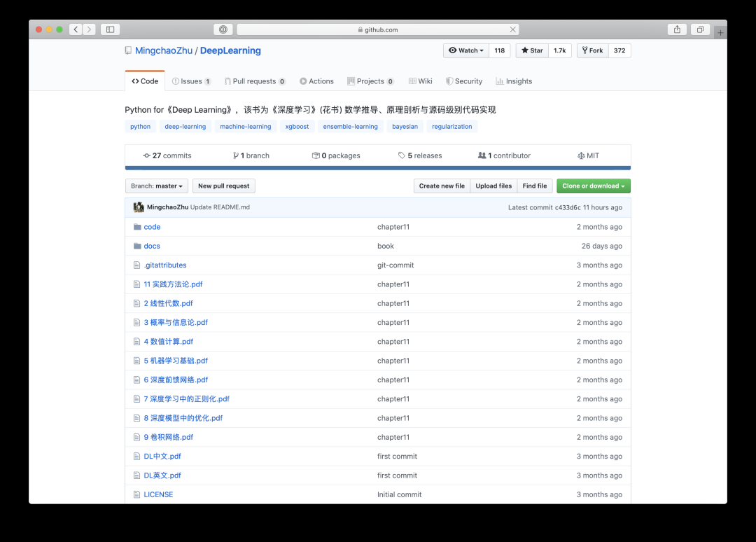
Task: Click Upload files button
Action: pyautogui.click(x=493, y=186)
